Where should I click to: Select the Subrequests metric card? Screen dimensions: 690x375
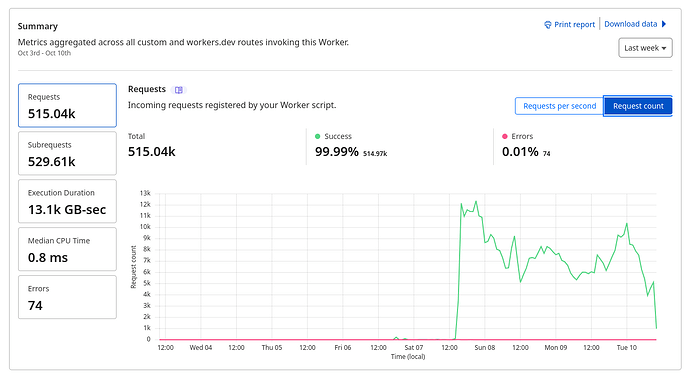pos(67,153)
